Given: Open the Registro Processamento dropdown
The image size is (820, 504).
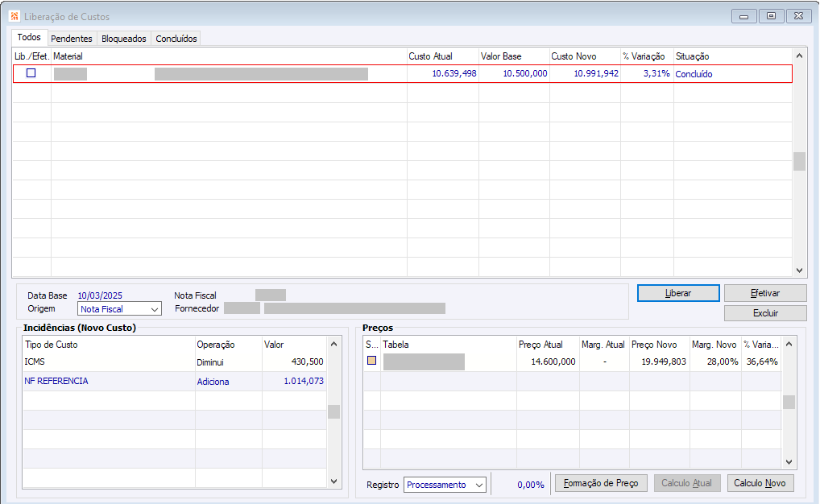Looking at the screenshot, I should [x=445, y=485].
